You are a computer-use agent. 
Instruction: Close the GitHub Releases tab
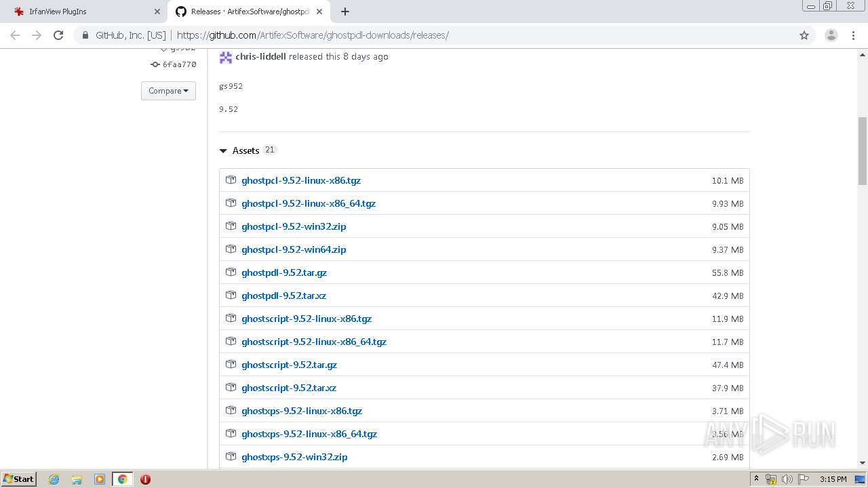[x=319, y=12]
